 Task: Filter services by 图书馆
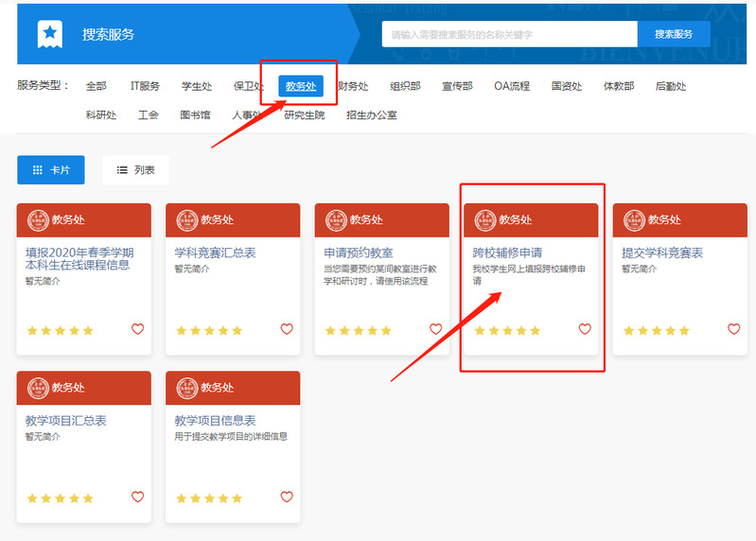(196, 115)
